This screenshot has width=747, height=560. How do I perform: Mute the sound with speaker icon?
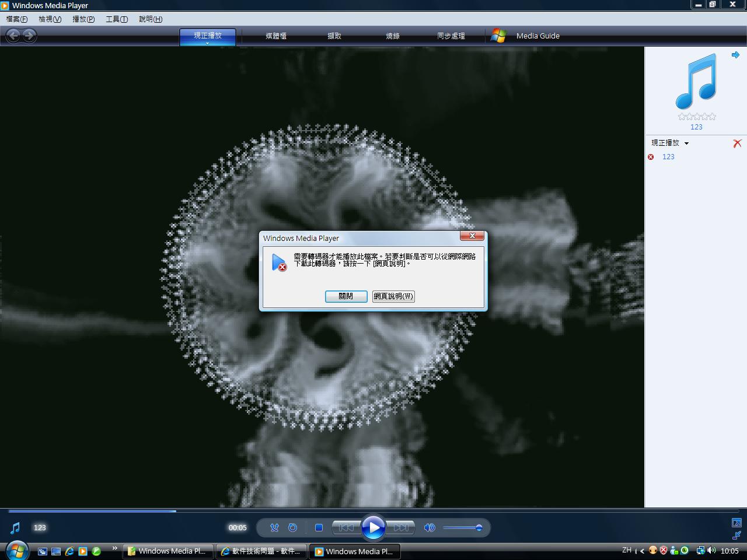coord(430,528)
